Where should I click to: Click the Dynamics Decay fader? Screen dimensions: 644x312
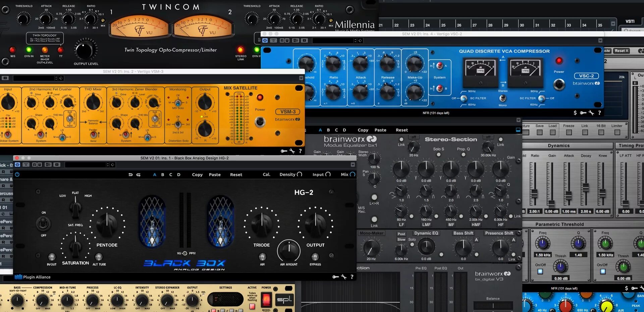[586, 187]
